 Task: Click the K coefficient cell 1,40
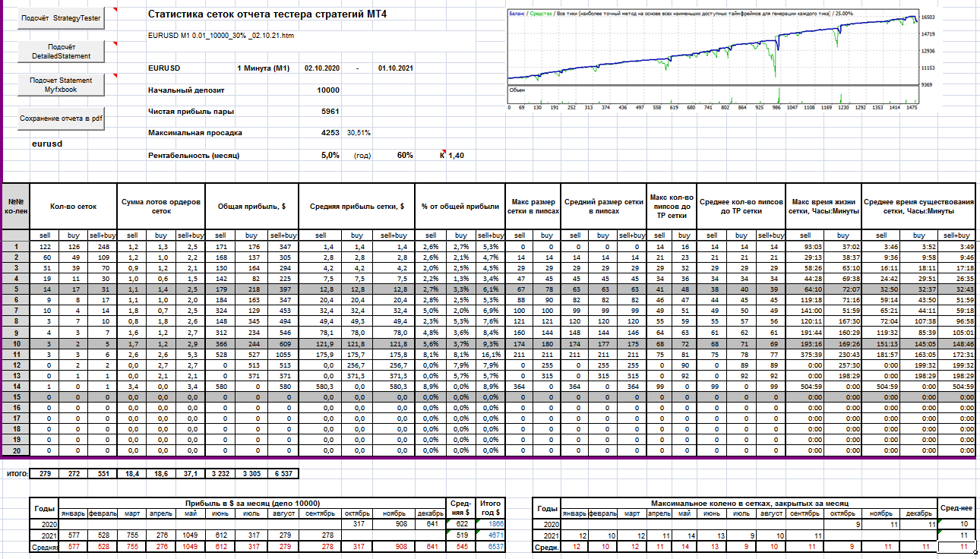pos(455,155)
